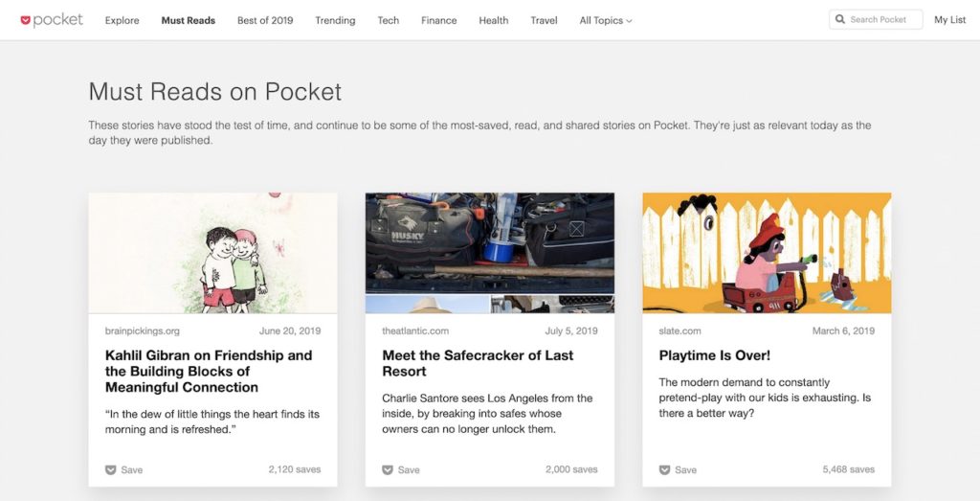The height and width of the screenshot is (501, 980).
Task: Click Save pocket icon on Kahlil Gibran card
Action: pyautogui.click(x=111, y=470)
